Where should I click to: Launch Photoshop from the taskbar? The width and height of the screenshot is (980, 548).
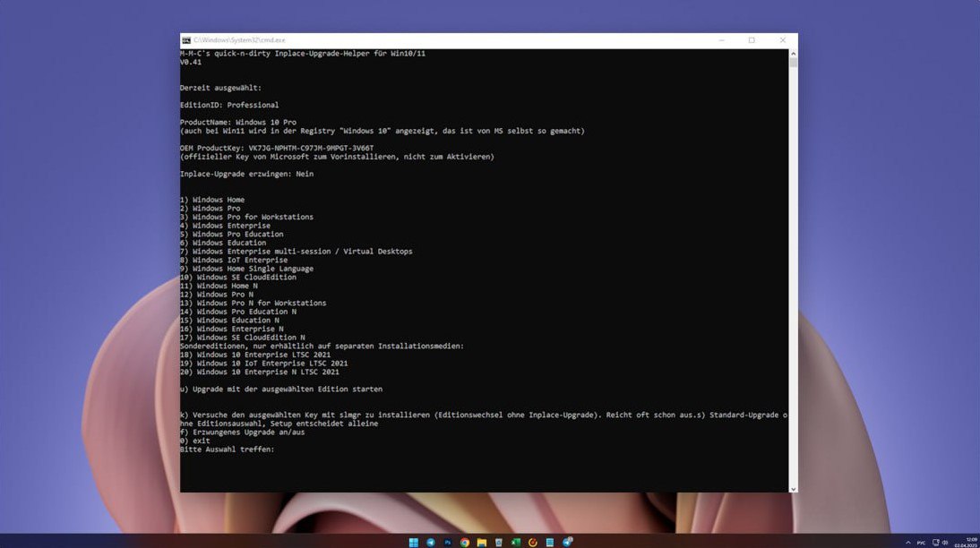coord(448,543)
